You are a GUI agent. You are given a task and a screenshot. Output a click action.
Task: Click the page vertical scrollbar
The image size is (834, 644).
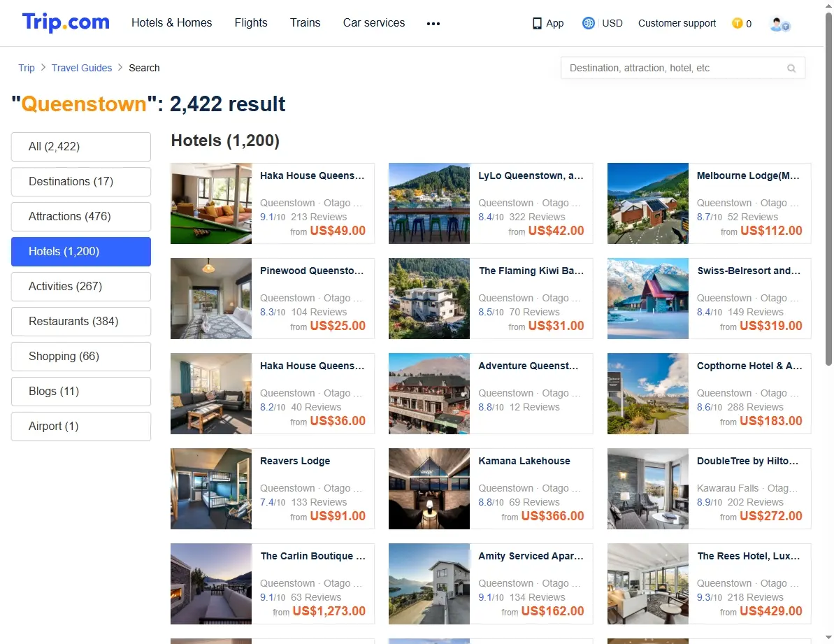828,189
